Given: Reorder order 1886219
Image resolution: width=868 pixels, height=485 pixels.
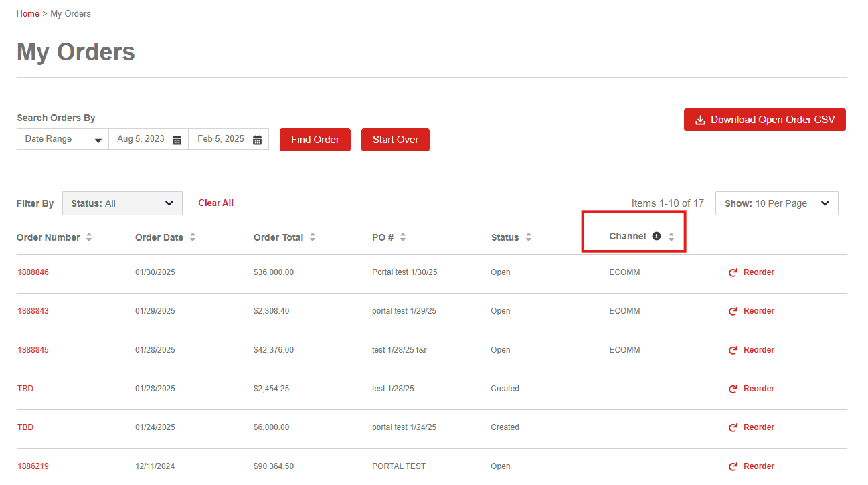Looking at the screenshot, I should [752, 466].
